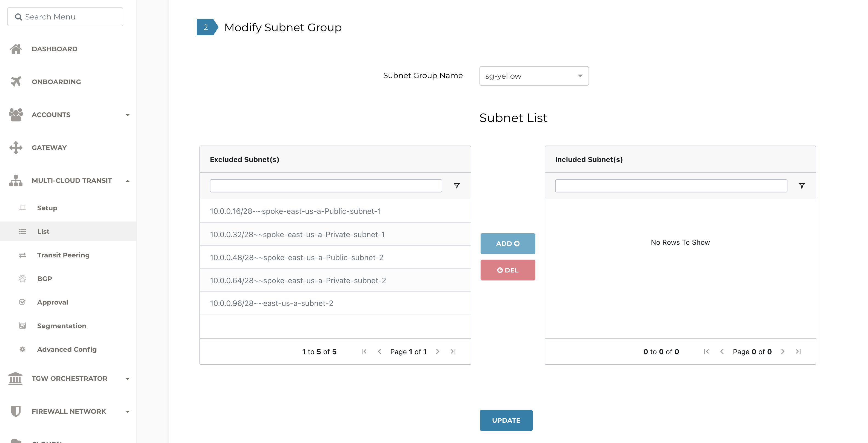The image size is (868, 443).
Task: Click the Search Menu input field
Action: [x=65, y=16]
